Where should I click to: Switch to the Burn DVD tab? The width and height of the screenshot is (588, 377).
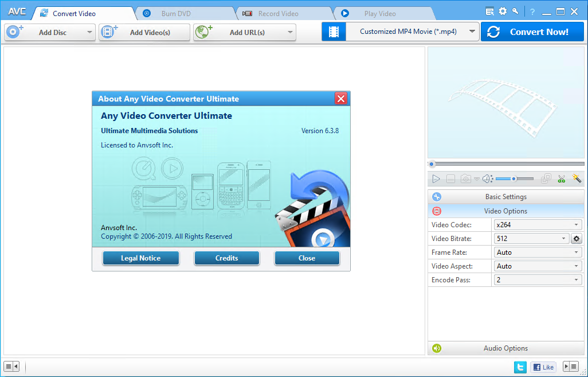click(176, 14)
